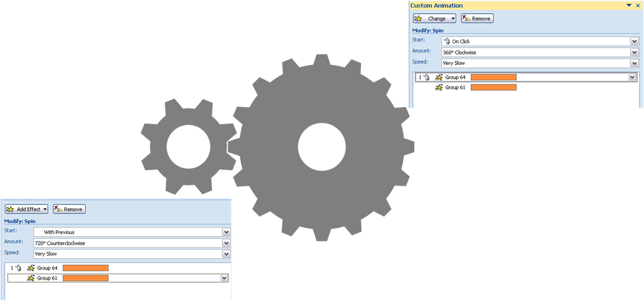
Task: Expand the Amount dropdown showing 720° Counterclockwise
Action: point(226,243)
